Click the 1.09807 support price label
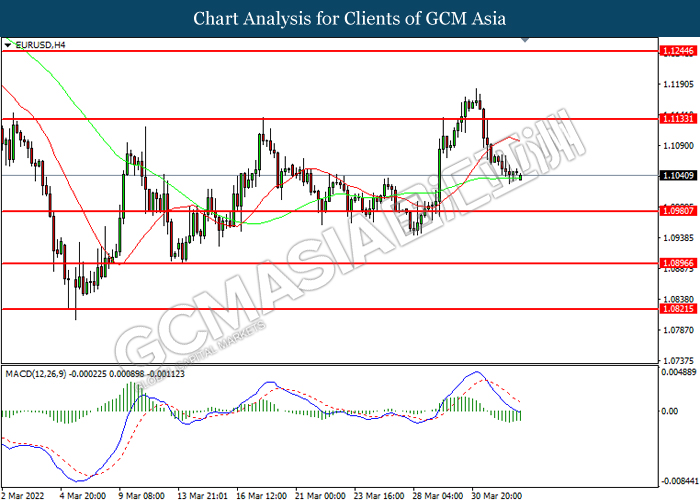 point(678,211)
